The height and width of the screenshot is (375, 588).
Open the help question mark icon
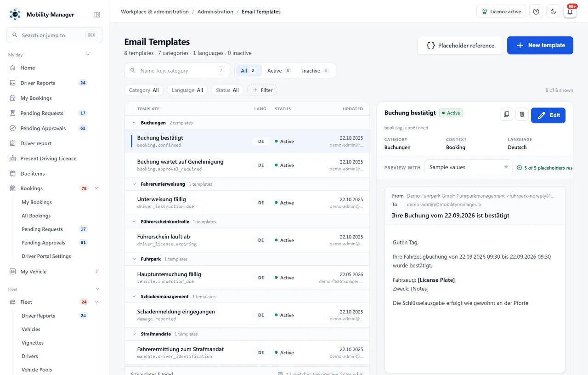point(536,11)
